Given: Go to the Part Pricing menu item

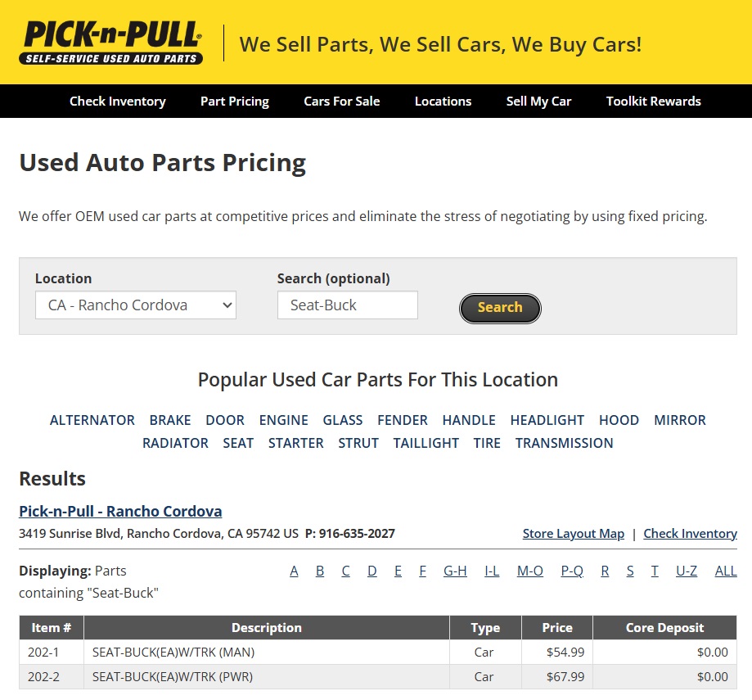Looking at the screenshot, I should coord(235,102).
